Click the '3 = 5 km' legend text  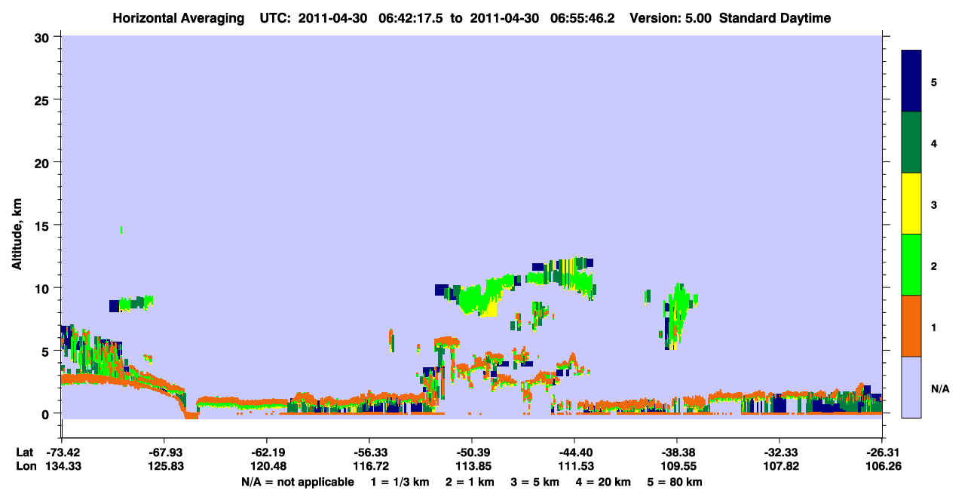coord(535,482)
